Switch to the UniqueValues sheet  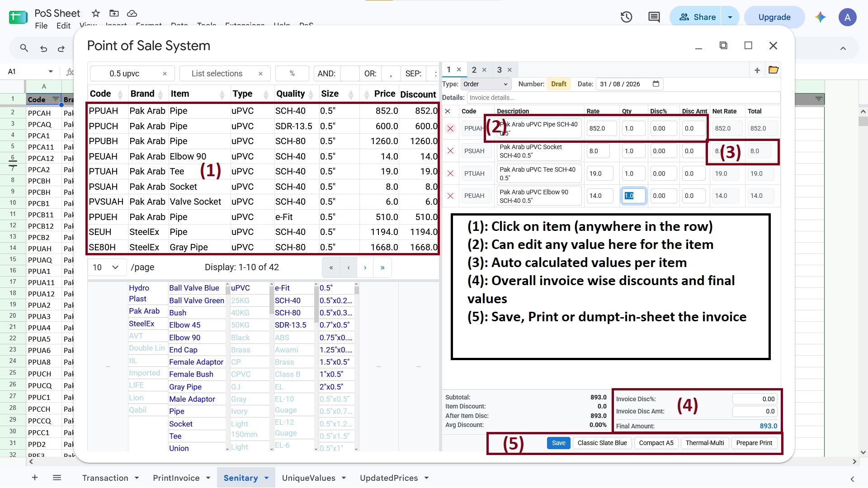(309, 478)
